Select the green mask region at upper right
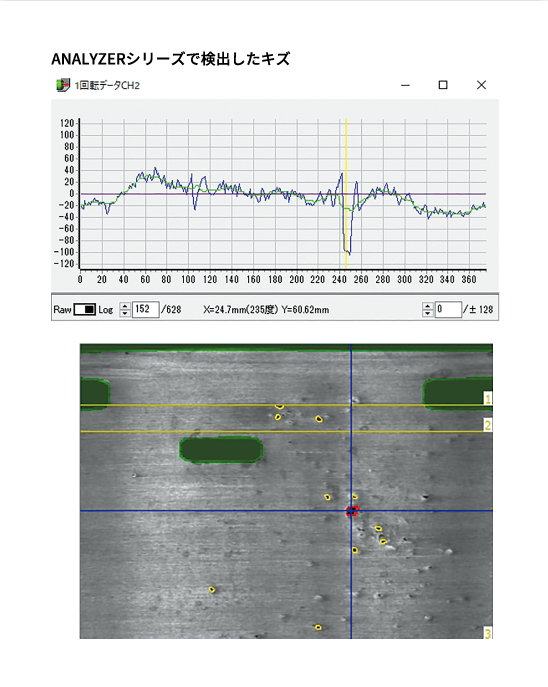The image size is (548, 687). tap(457, 394)
